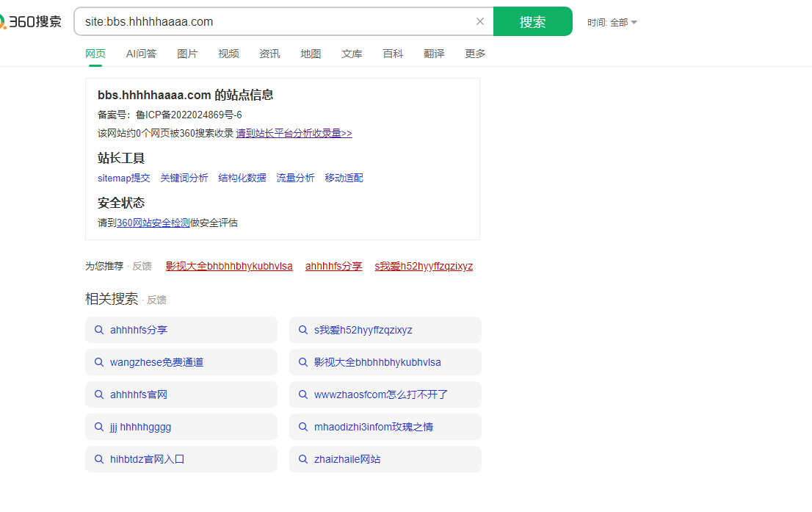Switch to the 文库 tab
812x512 pixels.
coord(352,54)
